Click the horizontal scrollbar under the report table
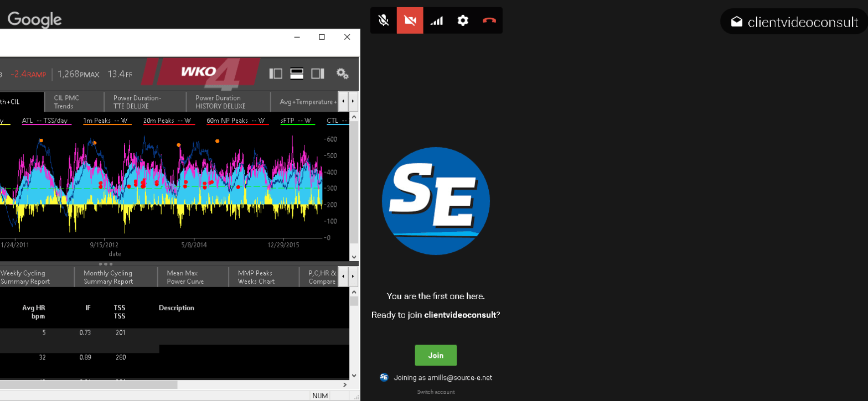The width and height of the screenshot is (868, 401). 89,384
